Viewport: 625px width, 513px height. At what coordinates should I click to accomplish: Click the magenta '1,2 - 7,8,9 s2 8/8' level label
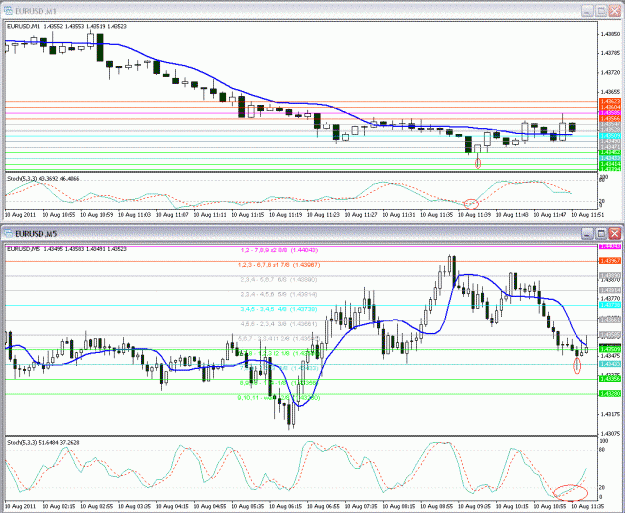(279, 250)
